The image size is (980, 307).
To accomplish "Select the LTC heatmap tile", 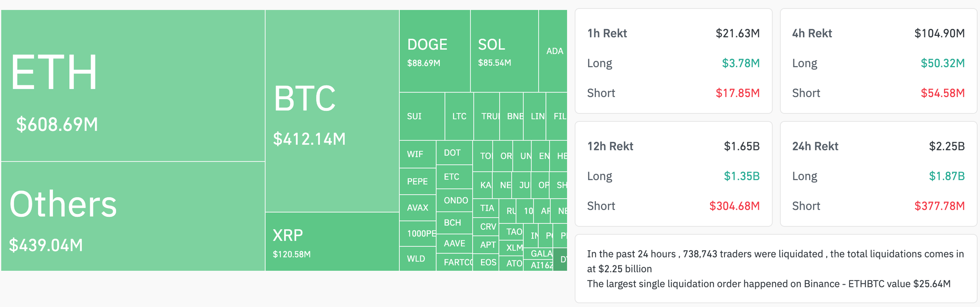I will [x=459, y=116].
